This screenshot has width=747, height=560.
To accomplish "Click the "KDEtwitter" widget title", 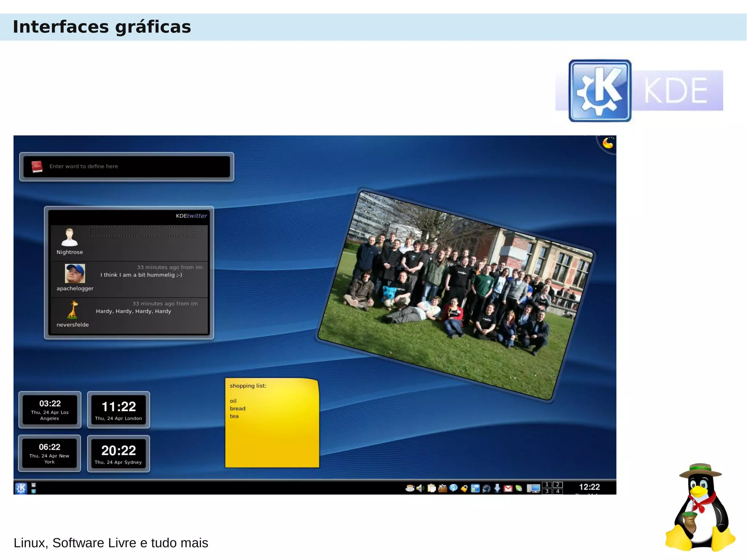I will click(191, 216).
